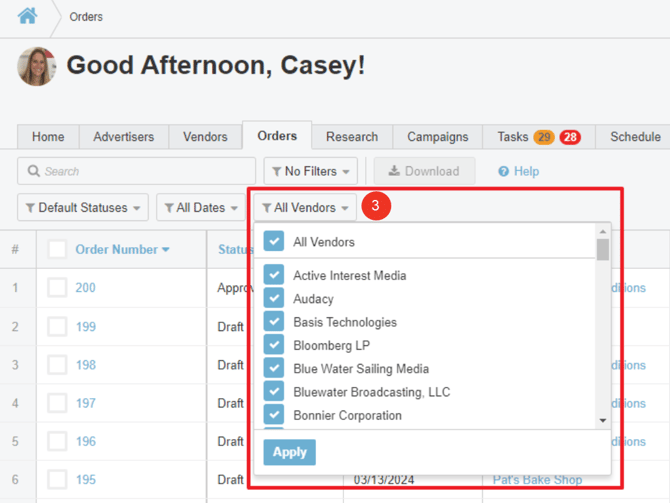Click Casey's profile avatar photo

36,66
